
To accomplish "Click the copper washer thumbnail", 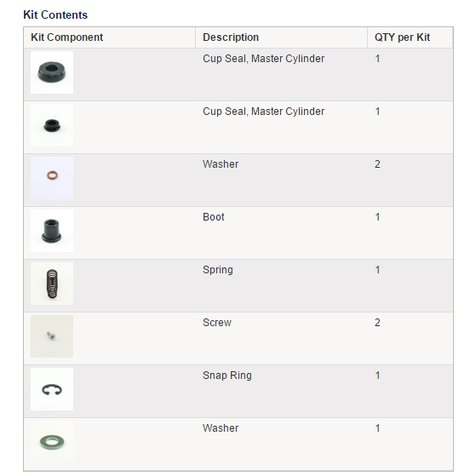I will (52, 178).
